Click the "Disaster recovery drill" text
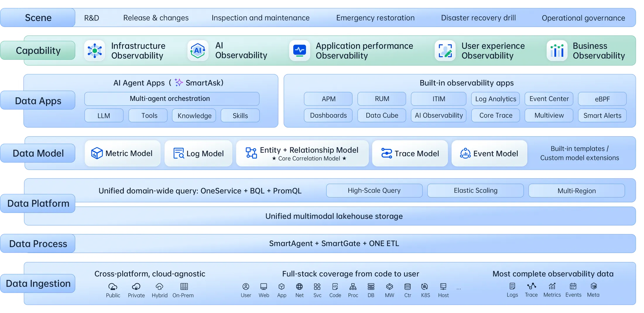Image resolution: width=644 pixels, height=313 pixels. tap(478, 18)
